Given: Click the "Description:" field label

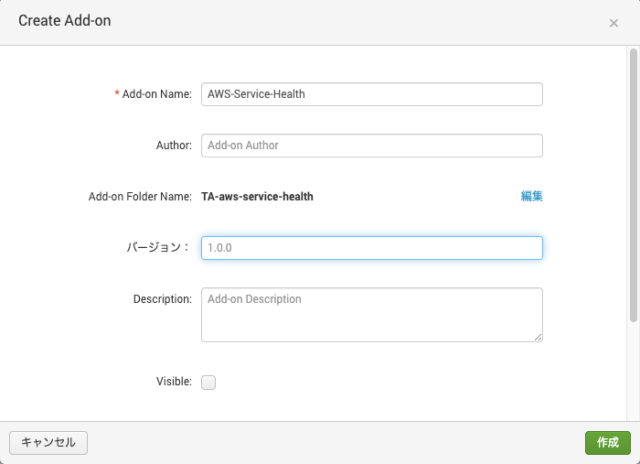Looking at the screenshot, I should 162,299.
